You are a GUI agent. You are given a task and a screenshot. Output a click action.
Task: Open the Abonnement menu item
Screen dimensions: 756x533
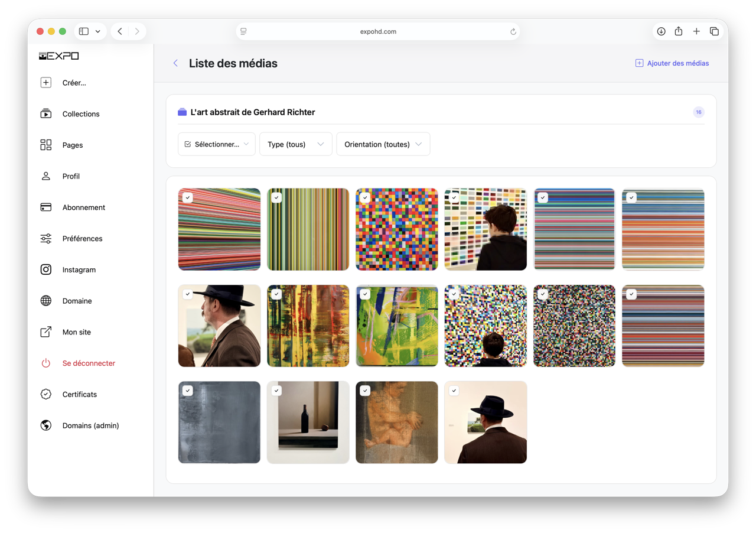[x=83, y=207]
